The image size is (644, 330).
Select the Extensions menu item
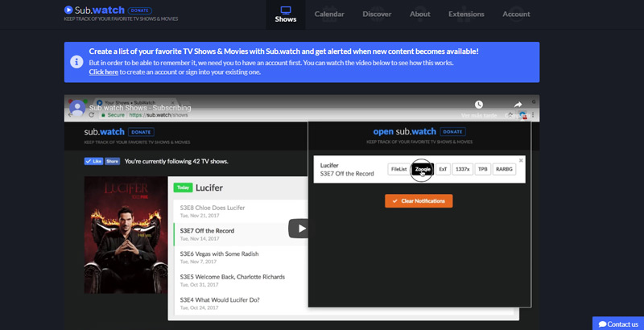pos(466,14)
